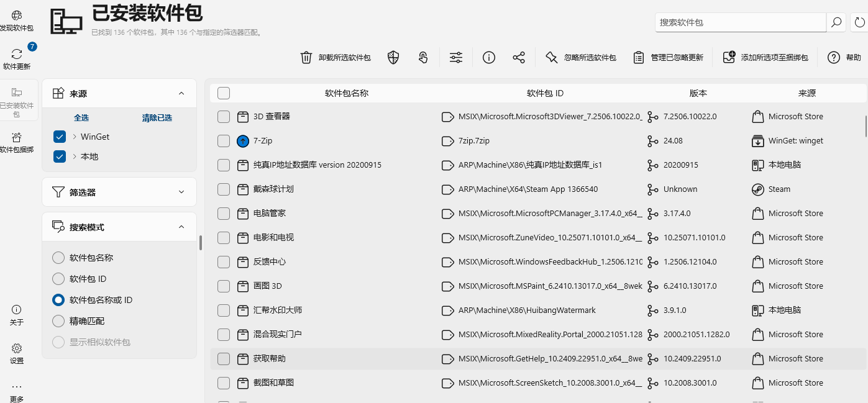
Task: Uncheck the WinGet source checkbox
Action: (x=60, y=137)
